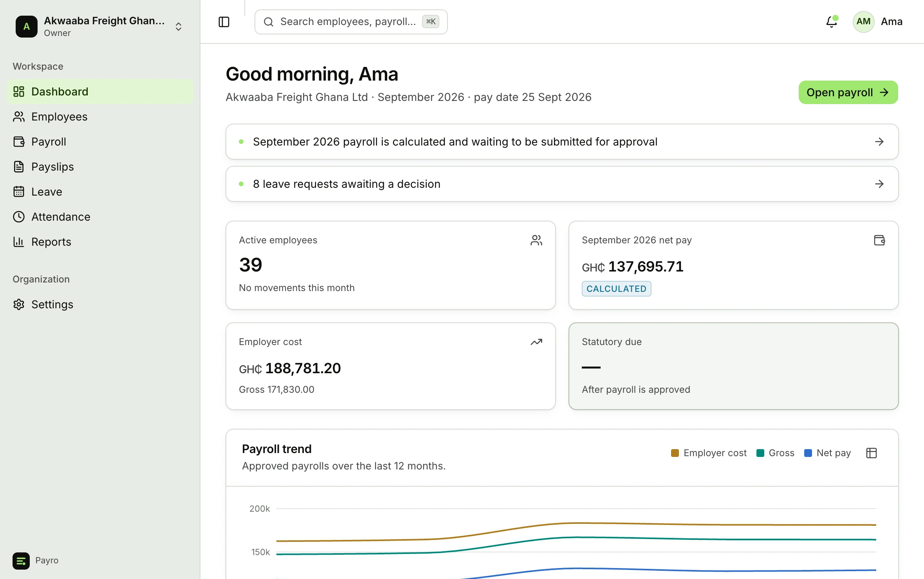This screenshot has height=579, width=924.
Task: Open the 8 leave requests notice
Action: [x=562, y=184]
